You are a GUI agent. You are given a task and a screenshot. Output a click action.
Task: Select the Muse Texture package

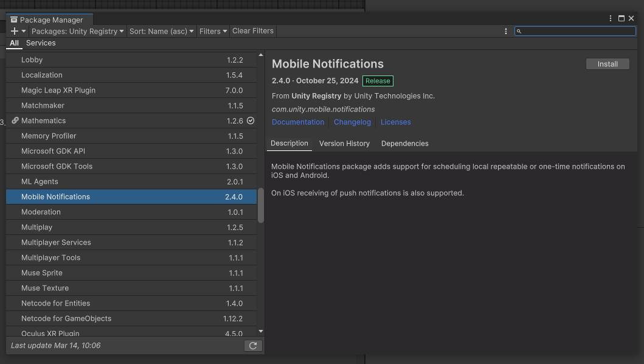(131, 289)
